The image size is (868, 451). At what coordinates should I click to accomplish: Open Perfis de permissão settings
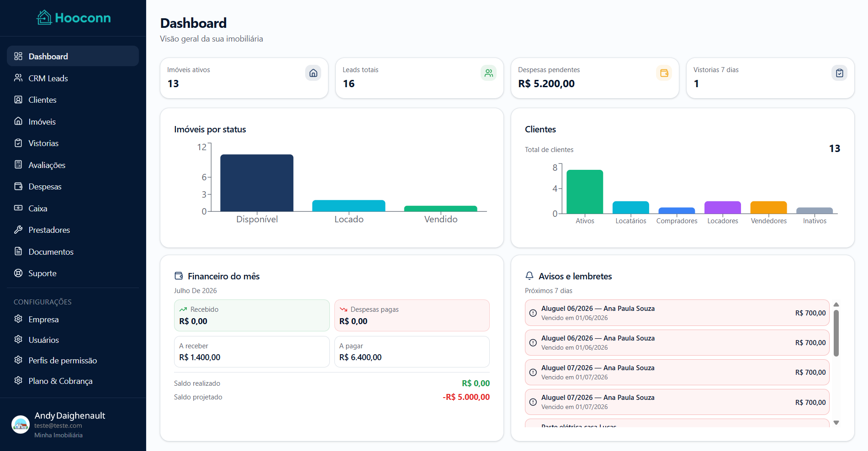[73, 360]
